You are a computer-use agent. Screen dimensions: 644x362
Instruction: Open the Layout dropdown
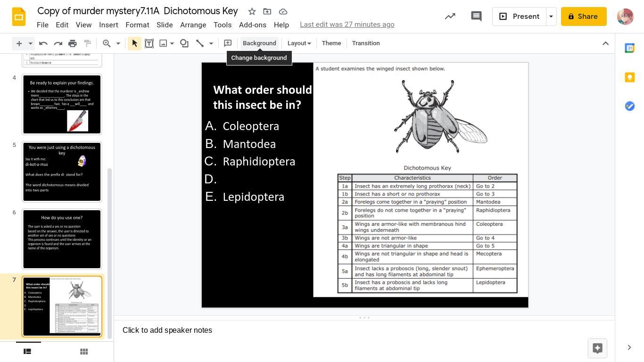tap(299, 43)
